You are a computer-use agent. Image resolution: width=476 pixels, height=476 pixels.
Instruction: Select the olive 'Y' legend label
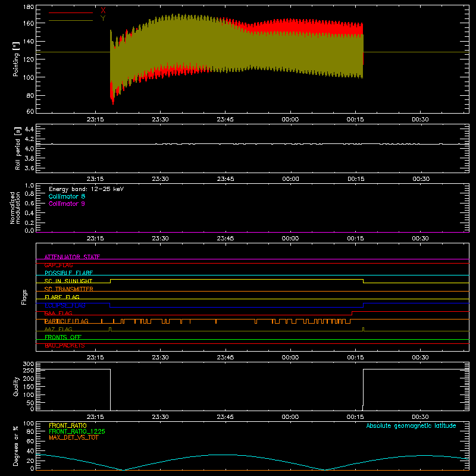pos(103,18)
